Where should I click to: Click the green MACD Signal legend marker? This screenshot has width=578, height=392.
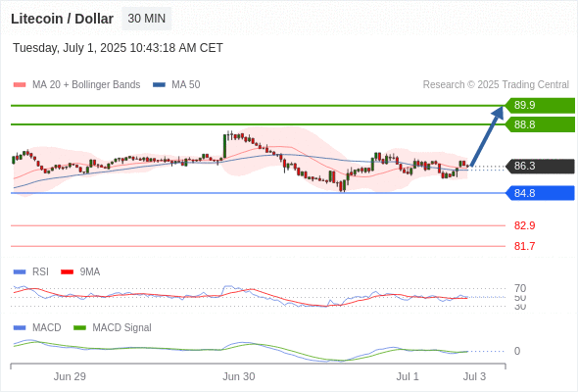79,328
